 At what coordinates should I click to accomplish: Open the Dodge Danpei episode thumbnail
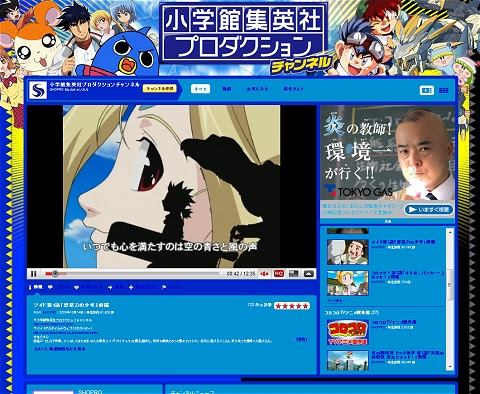(348, 360)
